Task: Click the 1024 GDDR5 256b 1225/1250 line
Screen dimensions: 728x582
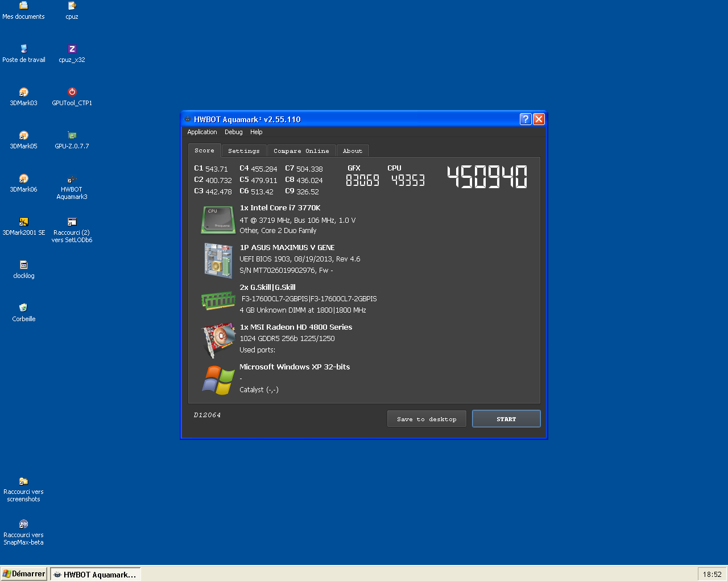Action: coord(287,339)
